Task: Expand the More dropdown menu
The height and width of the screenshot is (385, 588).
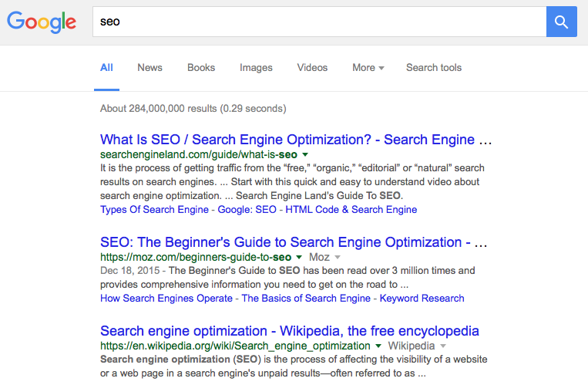Action: 368,68
